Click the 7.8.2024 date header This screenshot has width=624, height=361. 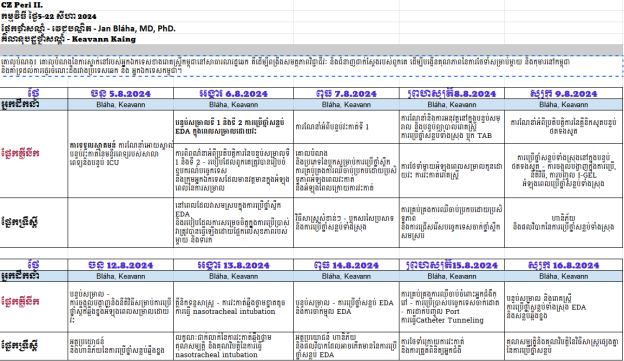pyautogui.click(x=346, y=94)
